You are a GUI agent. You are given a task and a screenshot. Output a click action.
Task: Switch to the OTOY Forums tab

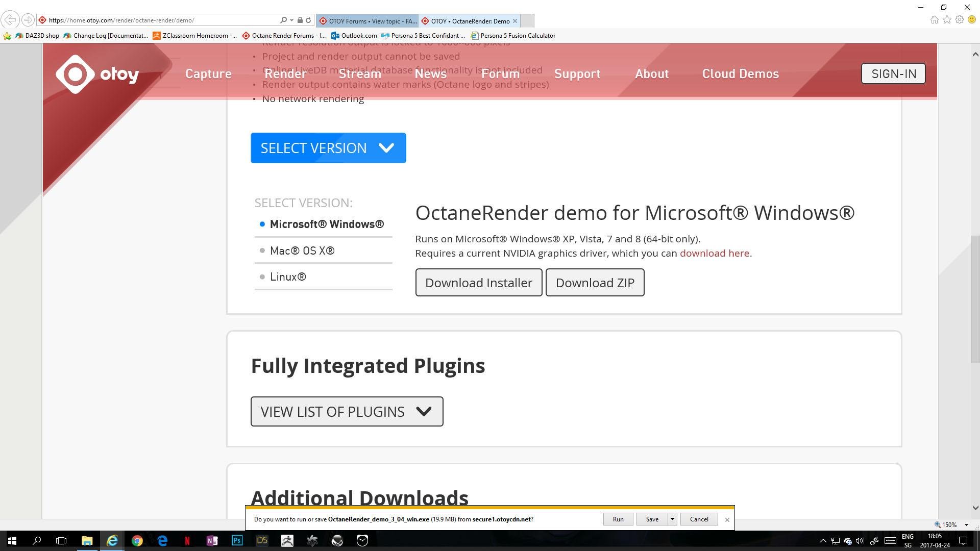(367, 21)
